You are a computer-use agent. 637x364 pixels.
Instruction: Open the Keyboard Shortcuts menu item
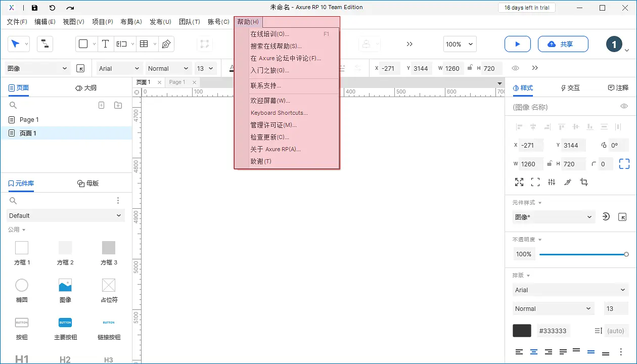pos(279,113)
